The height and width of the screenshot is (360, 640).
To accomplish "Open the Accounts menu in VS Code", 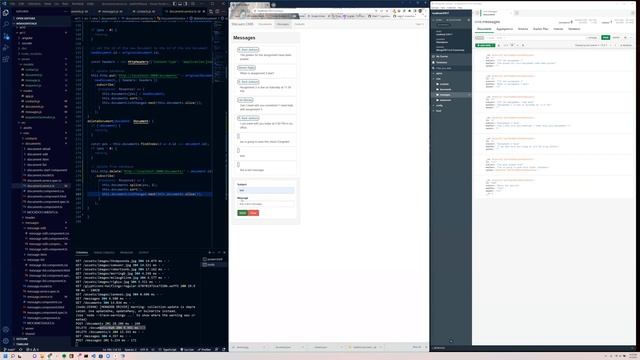I will [6, 329].
